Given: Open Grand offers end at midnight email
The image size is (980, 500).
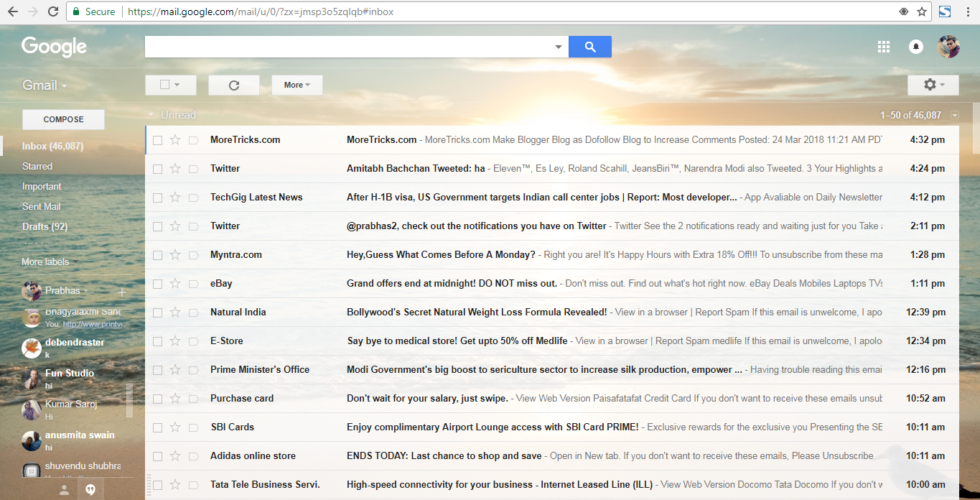Looking at the screenshot, I should click(x=551, y=284).
